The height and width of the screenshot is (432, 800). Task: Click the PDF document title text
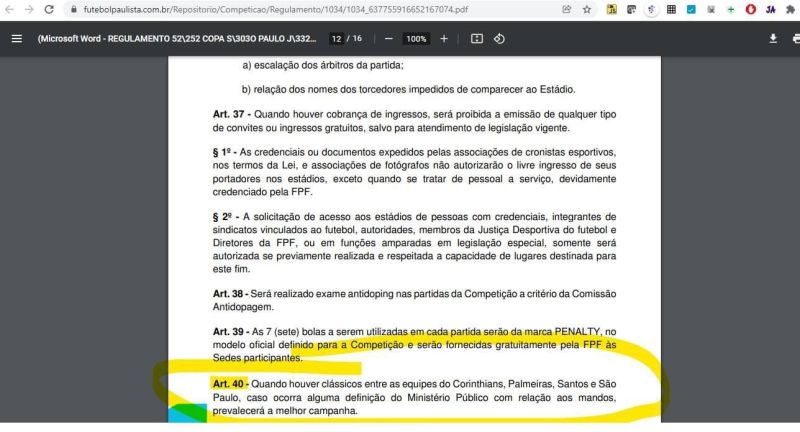pos(177,39)
